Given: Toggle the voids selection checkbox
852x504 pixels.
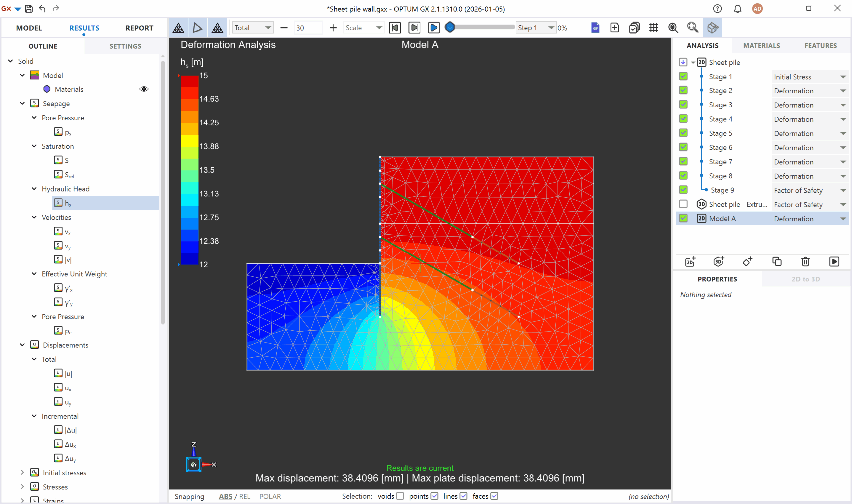Looking at the screenshot, I should pos(400,496).
